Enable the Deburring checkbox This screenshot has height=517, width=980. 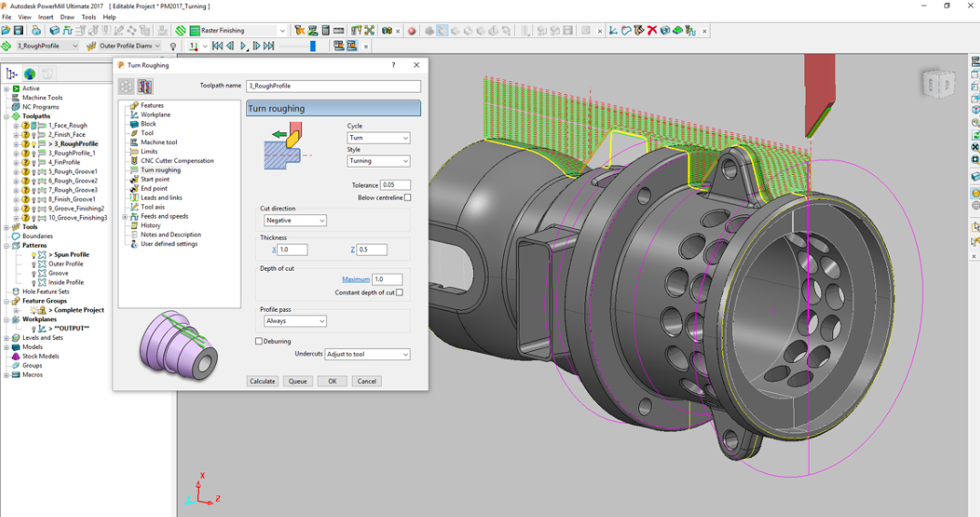(259, 341)
